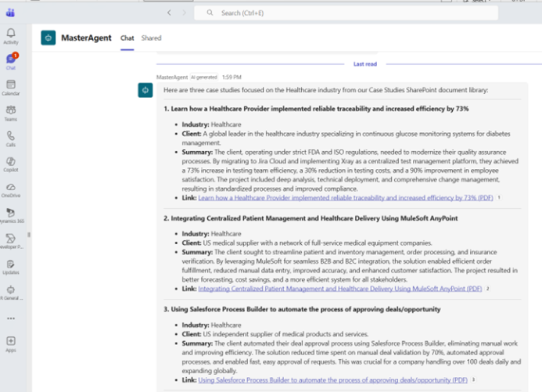Open the Activity feed in sidebar
Image resolution: width=542 pixels, height=392 pixels.
click(x=11, y=34)
